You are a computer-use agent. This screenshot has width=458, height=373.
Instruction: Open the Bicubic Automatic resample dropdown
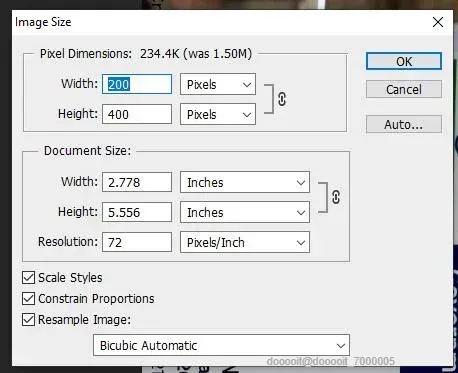tap(221, 345)
